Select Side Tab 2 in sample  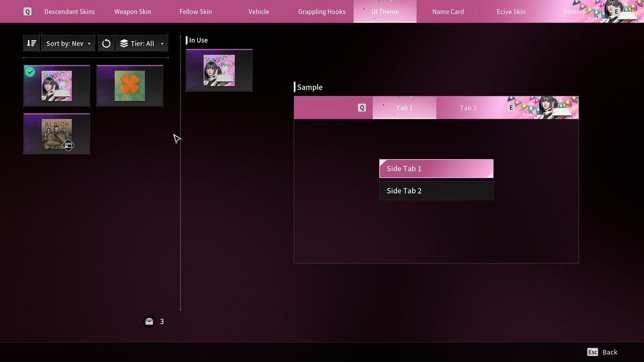436,191
